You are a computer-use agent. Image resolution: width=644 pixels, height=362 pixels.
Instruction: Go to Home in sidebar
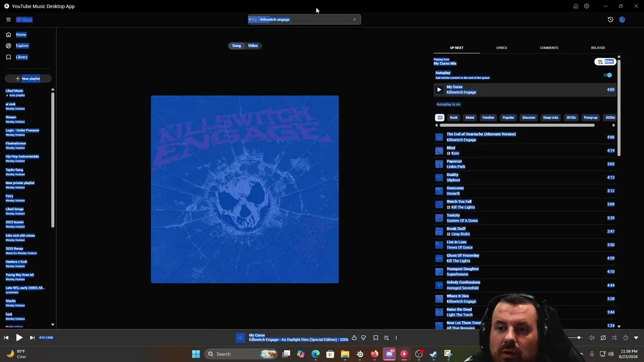click(21, 35)
